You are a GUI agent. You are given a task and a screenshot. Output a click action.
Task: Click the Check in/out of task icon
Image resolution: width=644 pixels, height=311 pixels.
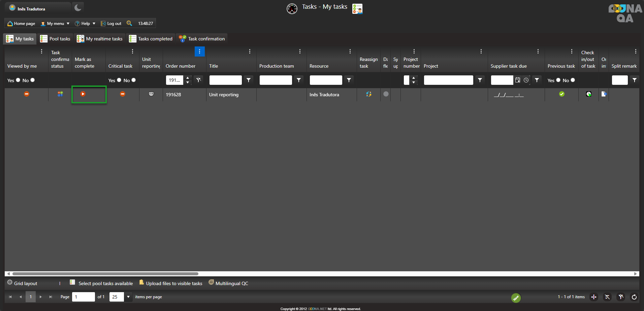click(x=589, y=94)
